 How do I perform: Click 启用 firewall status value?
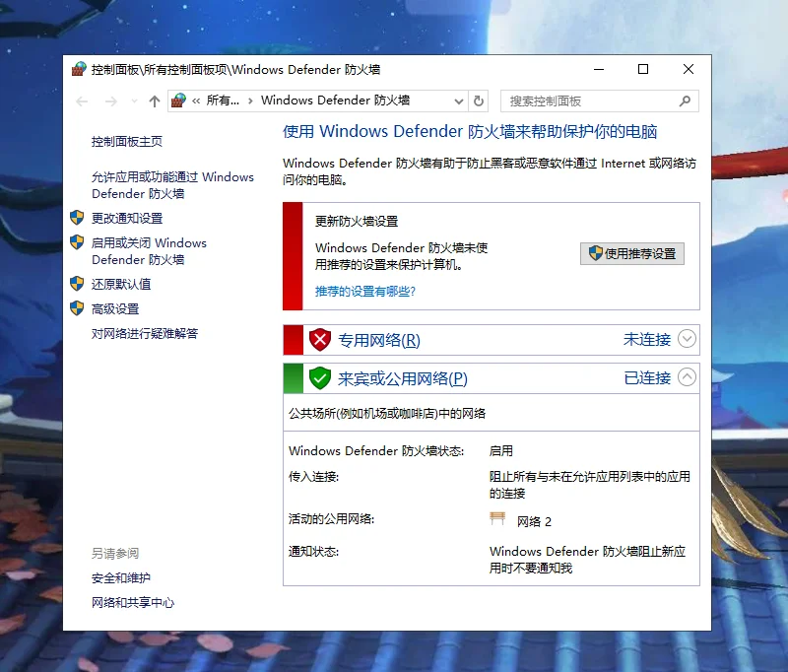coord(501,451)
